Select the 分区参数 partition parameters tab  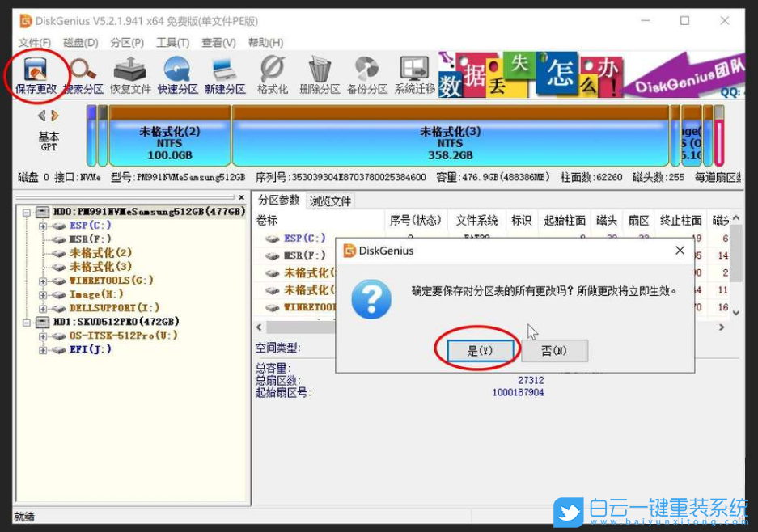point(279,200)
